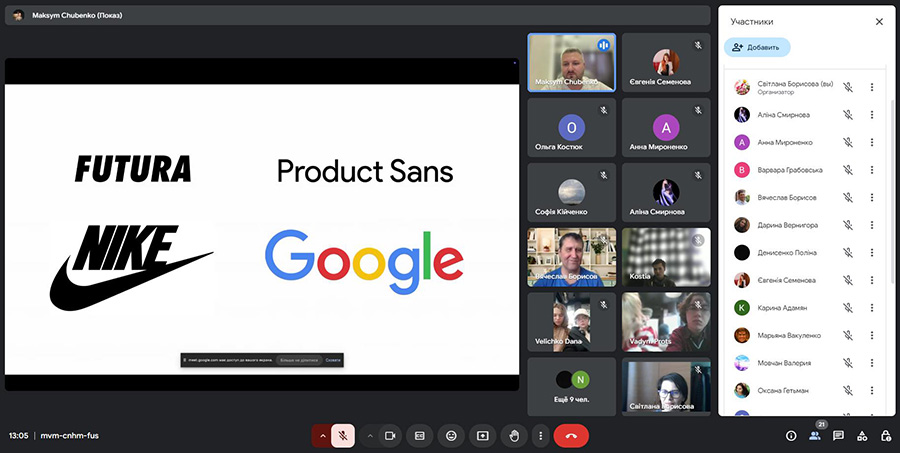Select Софія Кійченко participant tile

point(572,192)
